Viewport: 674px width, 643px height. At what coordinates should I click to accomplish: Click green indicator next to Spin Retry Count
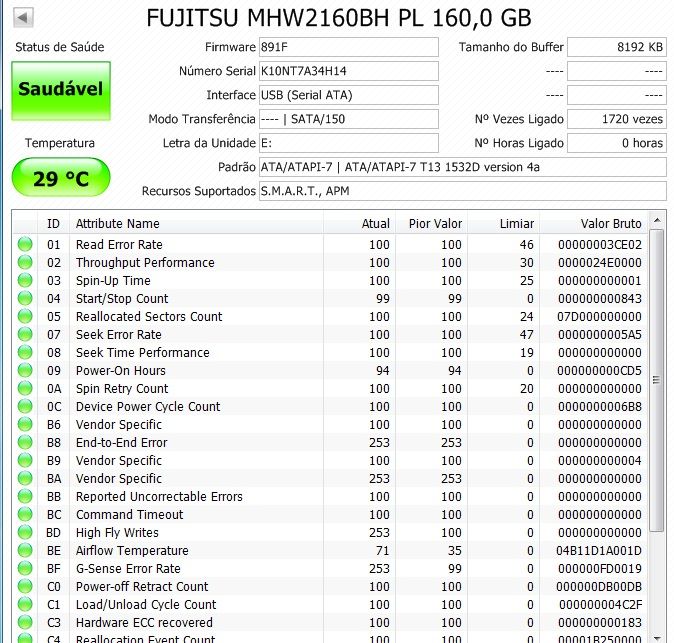[x=25, y=389]
